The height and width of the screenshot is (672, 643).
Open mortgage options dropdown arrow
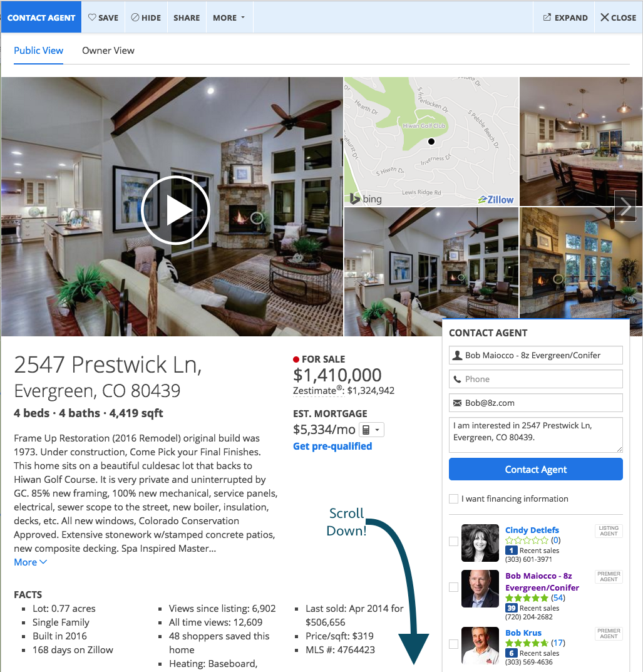pyautogui.click(x=378, y=430)
